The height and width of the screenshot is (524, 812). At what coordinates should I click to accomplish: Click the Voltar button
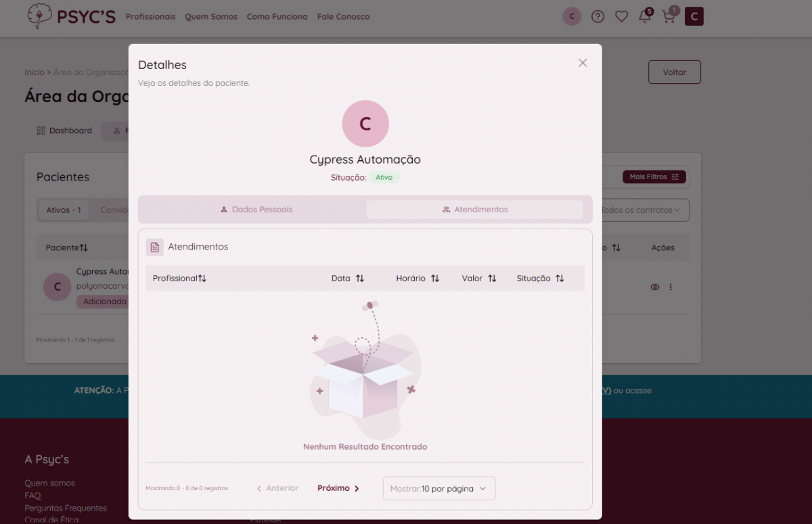pyautogui.click(x=675, y=72)
